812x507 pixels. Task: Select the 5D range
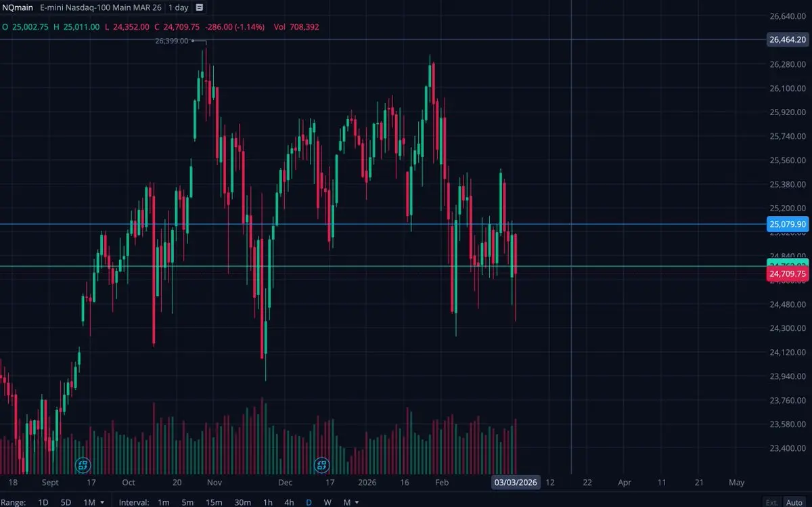click(66, 502)
